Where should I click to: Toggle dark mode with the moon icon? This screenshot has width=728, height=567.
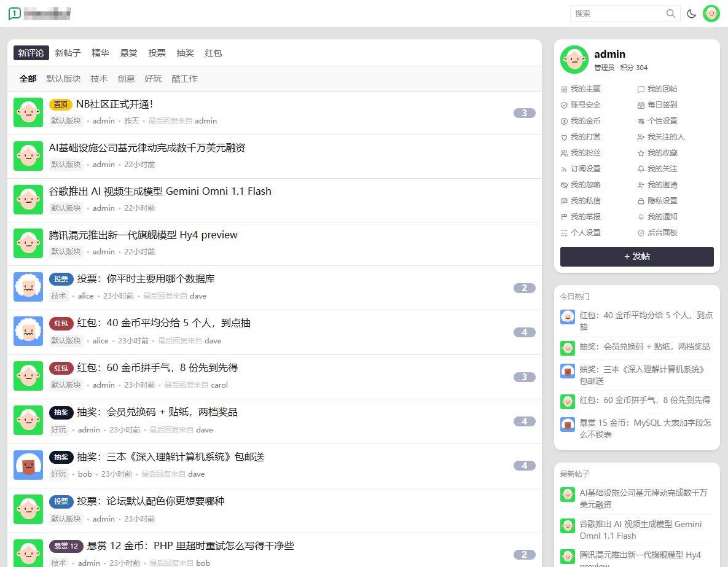pyautogui.click(x=691, y=14)
